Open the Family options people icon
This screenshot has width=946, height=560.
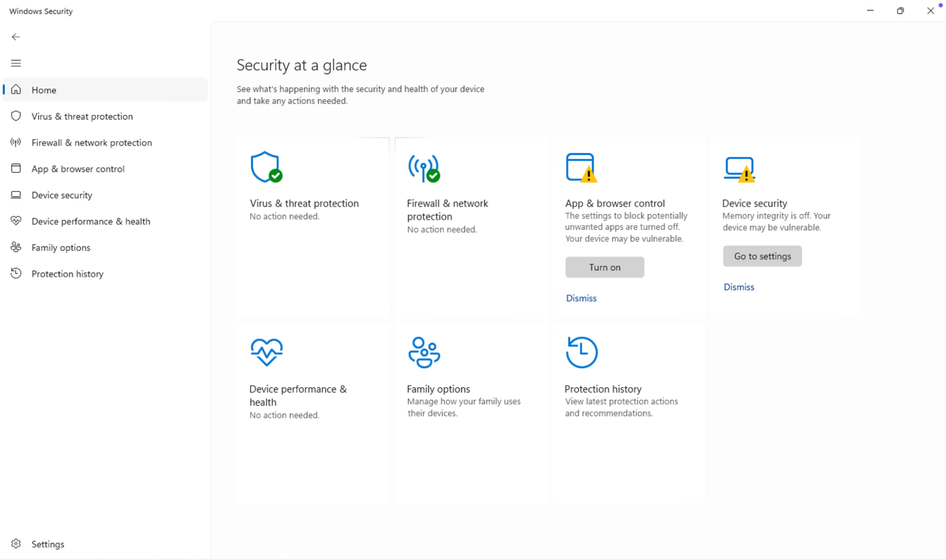[x=16, y=247]
